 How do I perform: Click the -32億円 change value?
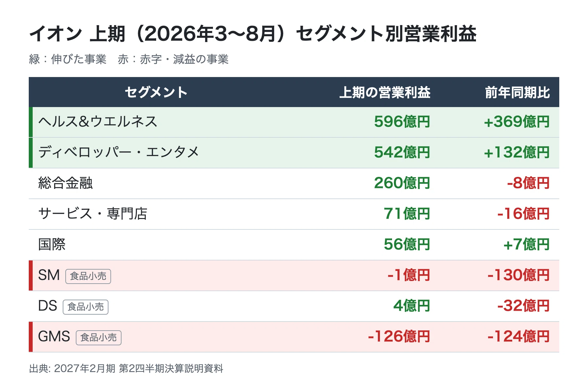coord(523,306)
